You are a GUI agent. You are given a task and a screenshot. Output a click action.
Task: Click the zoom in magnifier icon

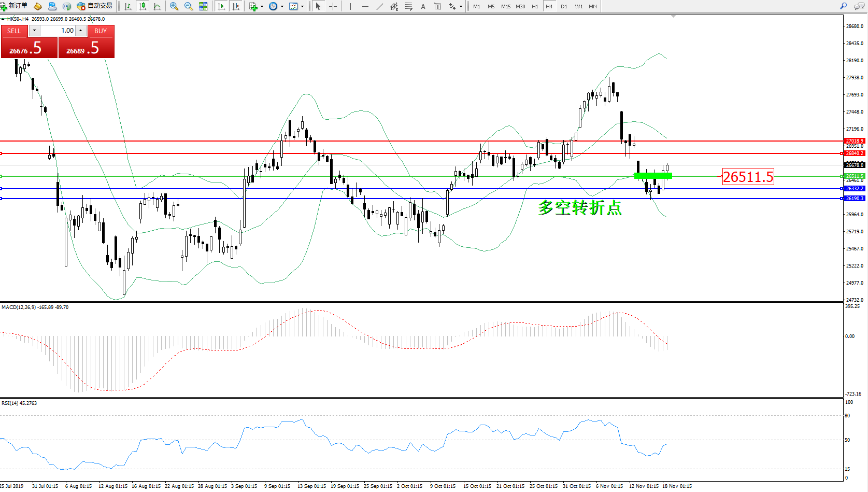(174, 6)
